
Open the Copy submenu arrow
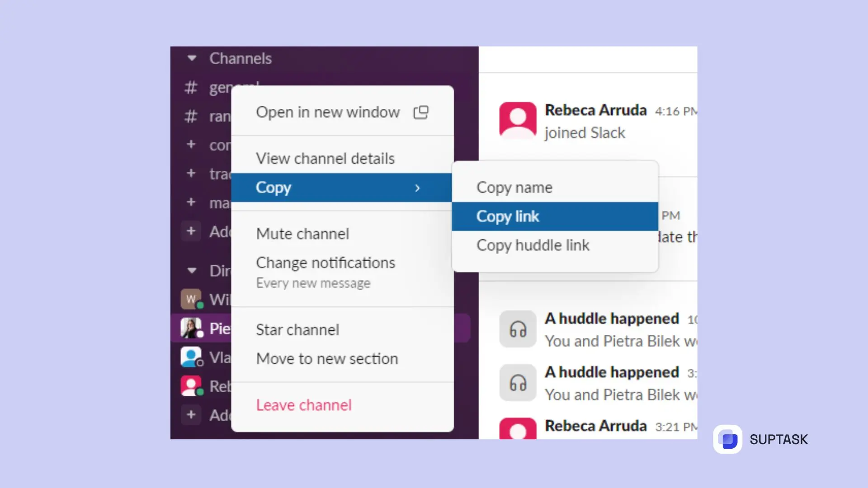(417, 188)
